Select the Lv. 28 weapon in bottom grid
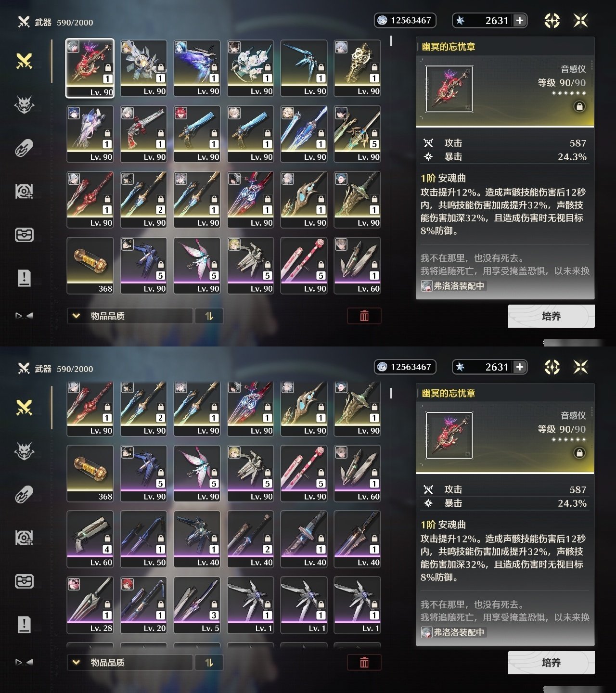 tap(90, 605)
